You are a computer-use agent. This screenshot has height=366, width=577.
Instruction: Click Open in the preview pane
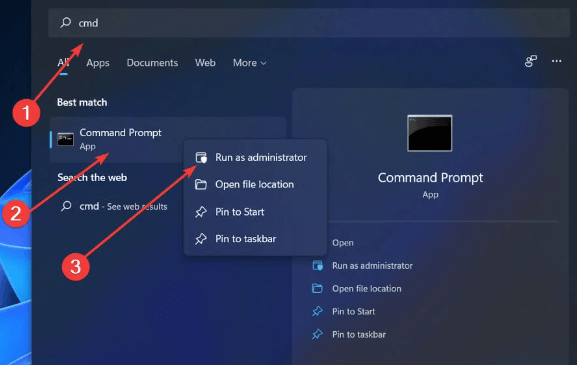pyautogui.click(x=343, y=243)
